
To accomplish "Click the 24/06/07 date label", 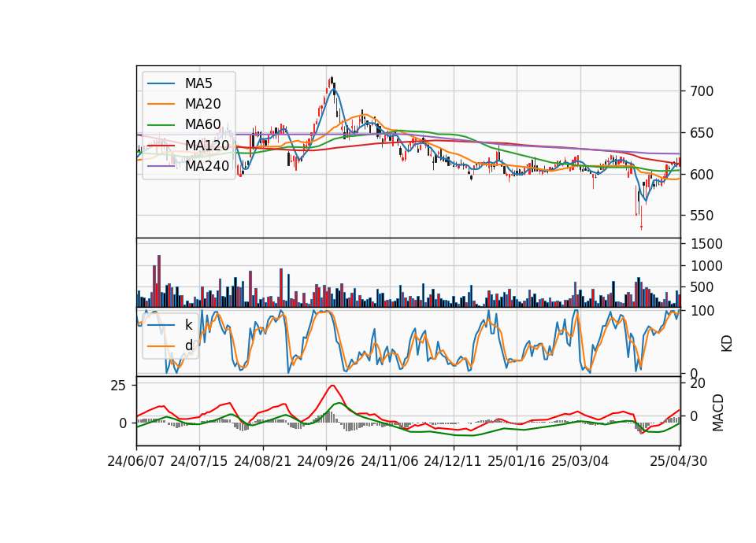I will (136, 461).
